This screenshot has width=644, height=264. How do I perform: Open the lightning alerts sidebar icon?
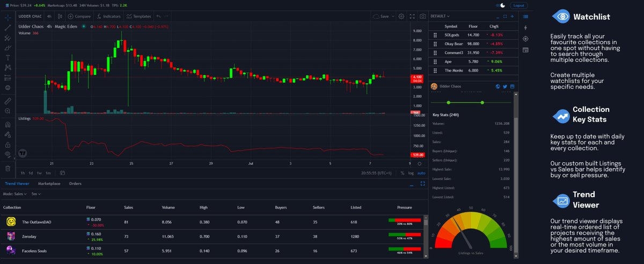click(x=525, y=27)
